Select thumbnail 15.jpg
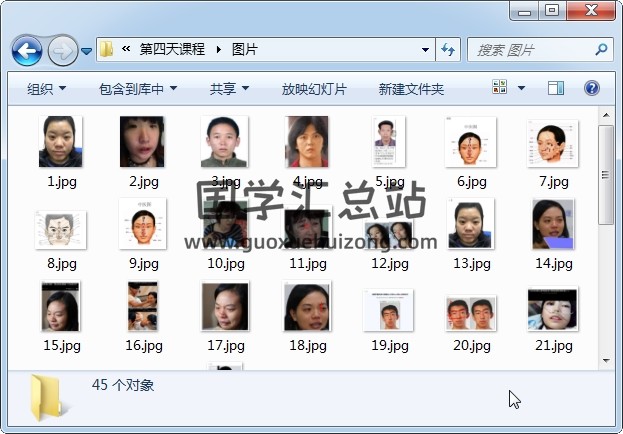Screen dimensions: 623x434 tap(60, 306)
